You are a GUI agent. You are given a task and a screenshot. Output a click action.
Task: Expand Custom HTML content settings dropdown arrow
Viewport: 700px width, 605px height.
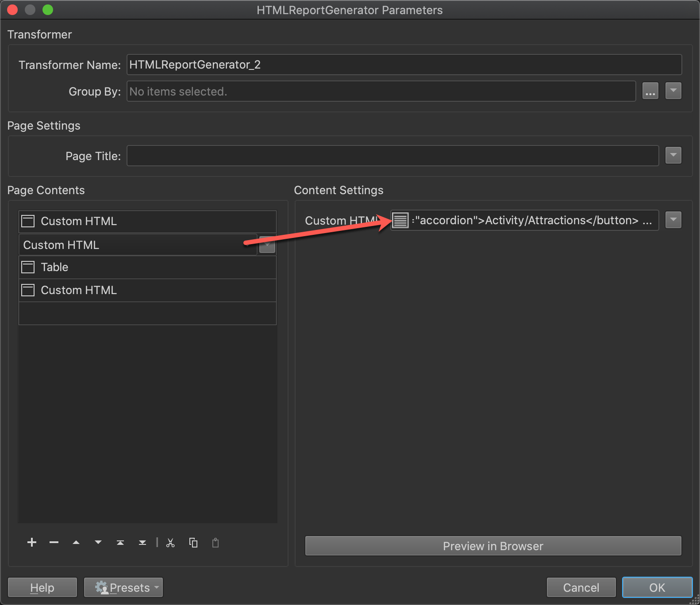pyautogui.click(x=673, y=220)
